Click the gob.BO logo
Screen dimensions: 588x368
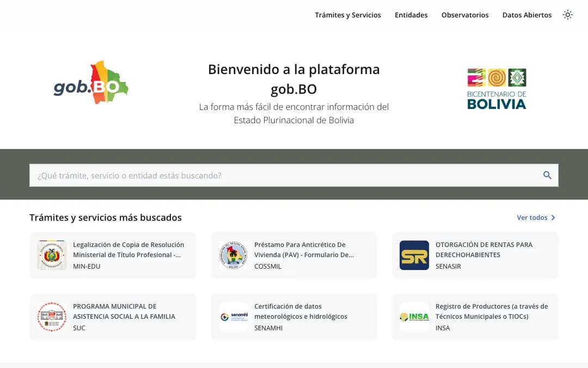[x=91, y=83]
